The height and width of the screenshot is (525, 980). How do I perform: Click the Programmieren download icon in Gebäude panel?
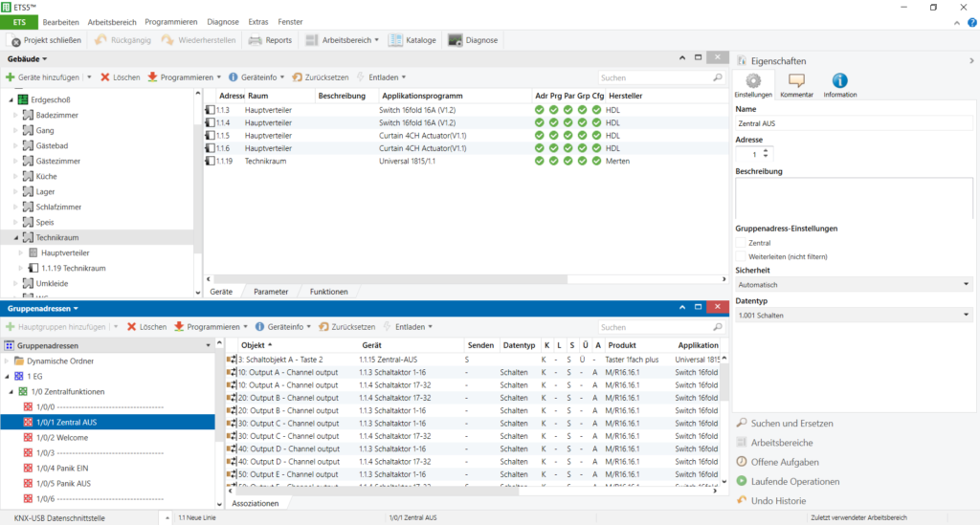tap(152, 77)
